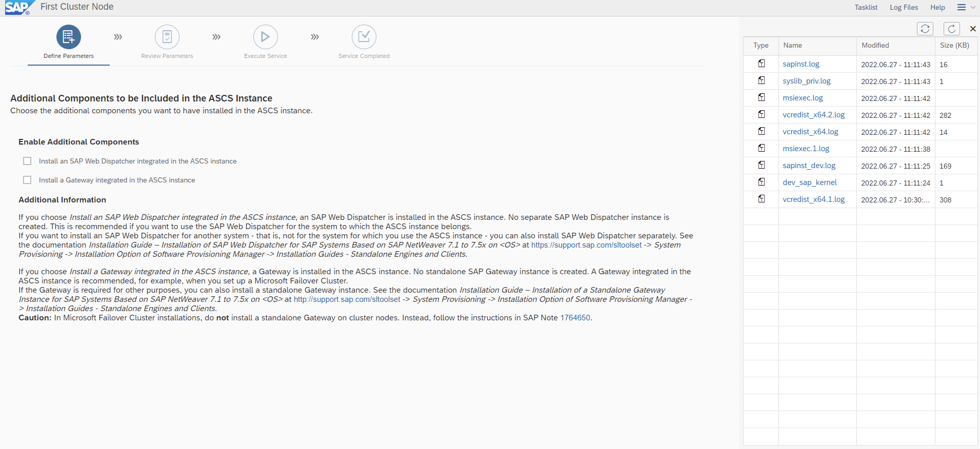Click file icon for vcredist_x64.1.log
The height and width of the screenshot is (449, 980).
[x=762, y=199]
